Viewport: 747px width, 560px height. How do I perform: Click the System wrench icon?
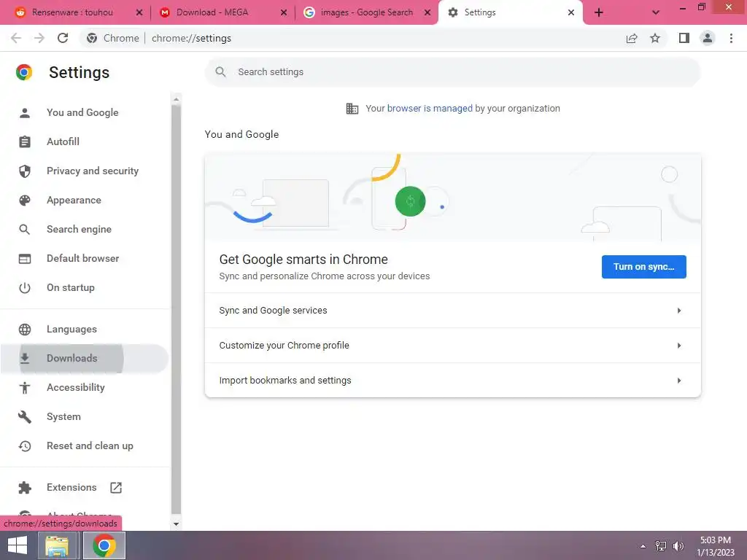point(25,416)
